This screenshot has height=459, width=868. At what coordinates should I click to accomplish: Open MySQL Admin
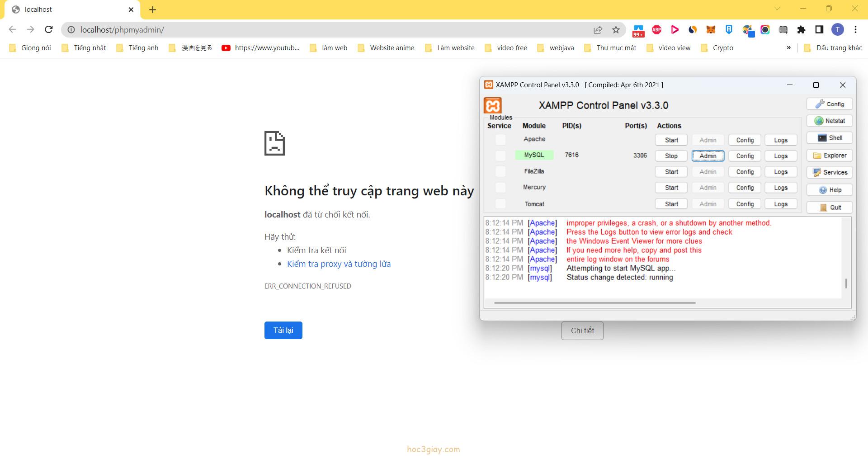708,156
